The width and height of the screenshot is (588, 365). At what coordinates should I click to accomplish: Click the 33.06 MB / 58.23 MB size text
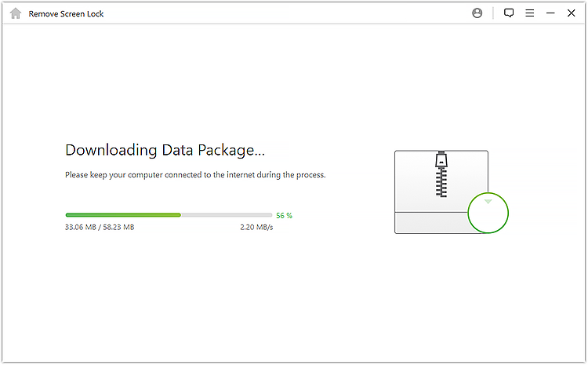(100, 227)
